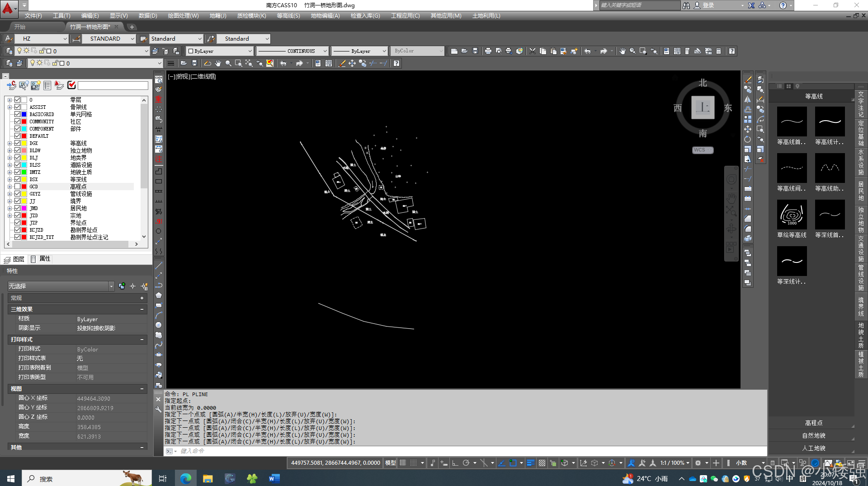Click the Save icon in lower toolbar
The width and height of the screenshot is (868, 486).
[x=194, y=63]
